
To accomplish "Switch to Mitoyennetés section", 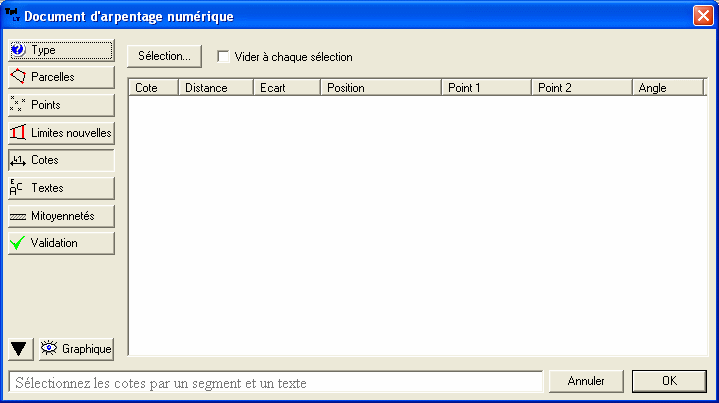I will coord(61,215).
